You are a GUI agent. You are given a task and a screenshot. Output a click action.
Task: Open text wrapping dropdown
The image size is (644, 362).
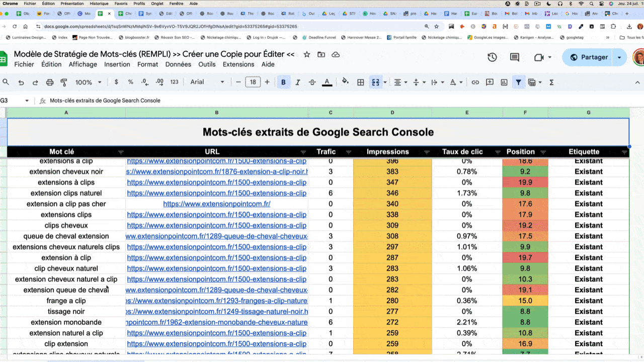tap(437, 82)
